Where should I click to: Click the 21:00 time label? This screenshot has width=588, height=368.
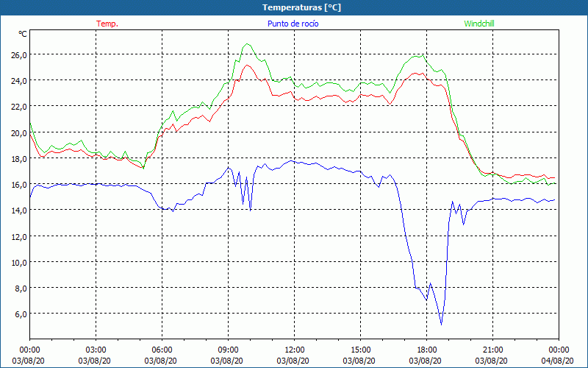pos(492,350)
